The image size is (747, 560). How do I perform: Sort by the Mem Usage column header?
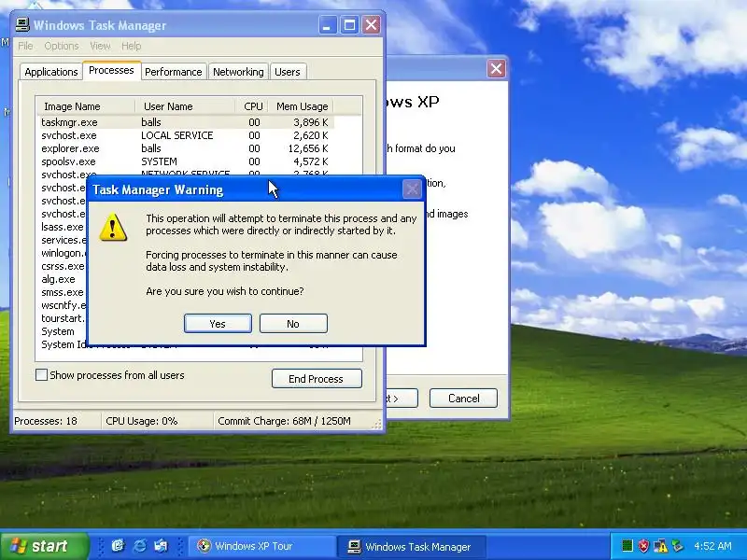[301, 106]
